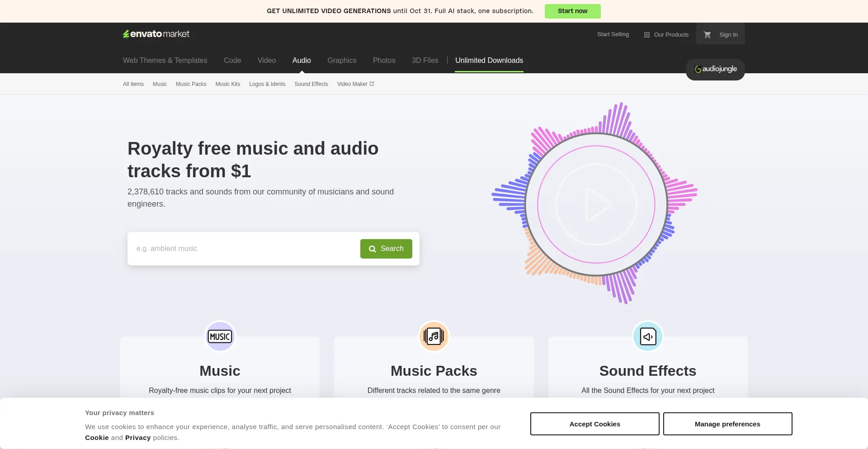This screenshot has height=449, width=868.
Task: Select the Audio navigation tab
Action: [302, 60]
